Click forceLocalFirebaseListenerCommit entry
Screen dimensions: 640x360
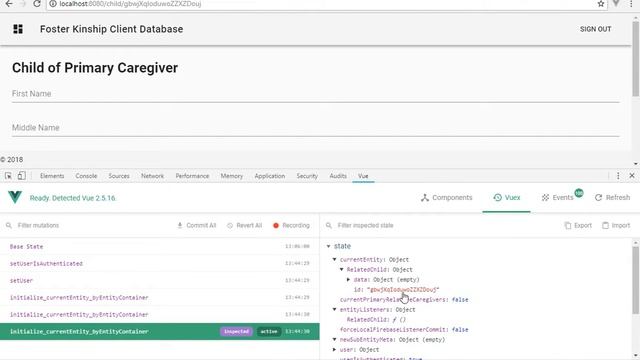[x=404, y=329]
